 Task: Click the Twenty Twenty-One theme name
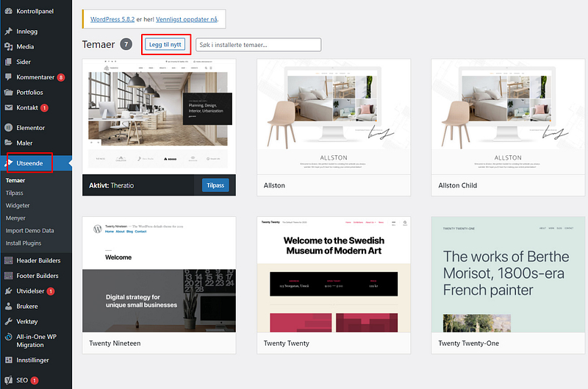(x=468, y=343)
